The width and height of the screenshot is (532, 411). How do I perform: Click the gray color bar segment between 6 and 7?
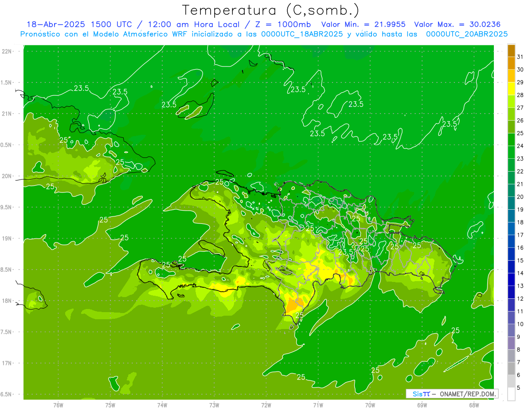(511, 368)
